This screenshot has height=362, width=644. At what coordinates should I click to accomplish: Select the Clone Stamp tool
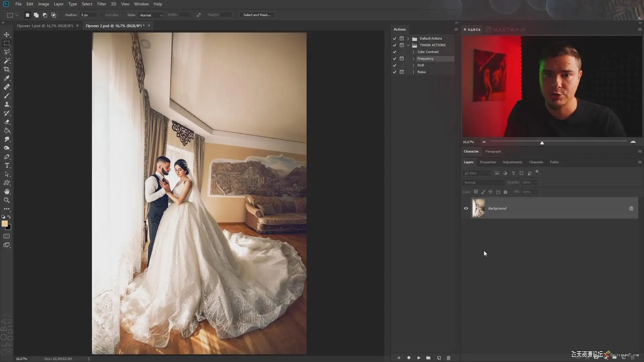coord(7,104)
